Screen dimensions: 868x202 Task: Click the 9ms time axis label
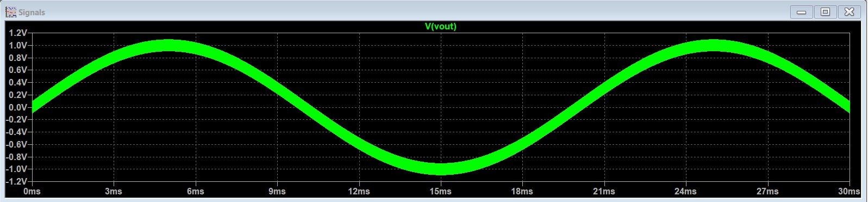277,191
